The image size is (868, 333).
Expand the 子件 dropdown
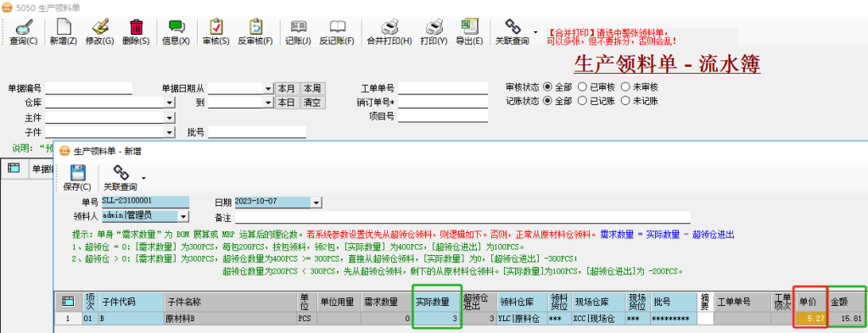(170, 132)
